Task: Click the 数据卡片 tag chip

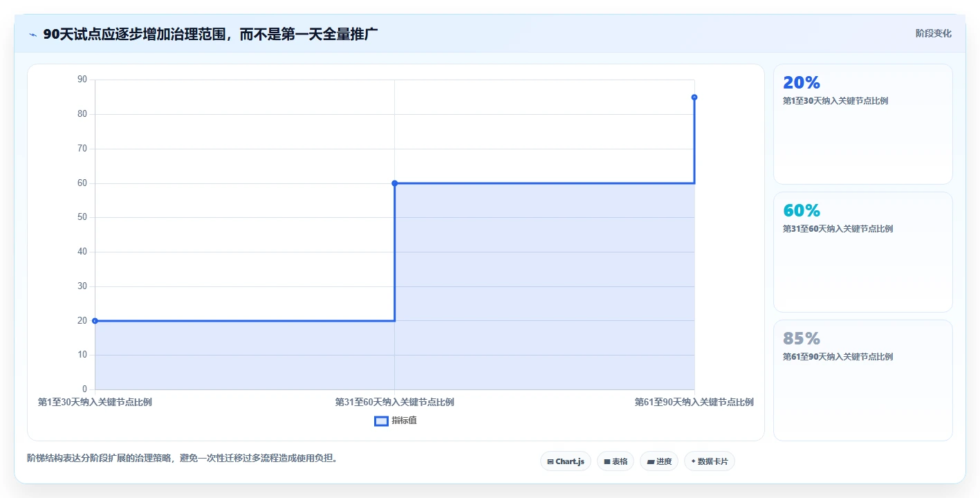Action: pos(709,461)
